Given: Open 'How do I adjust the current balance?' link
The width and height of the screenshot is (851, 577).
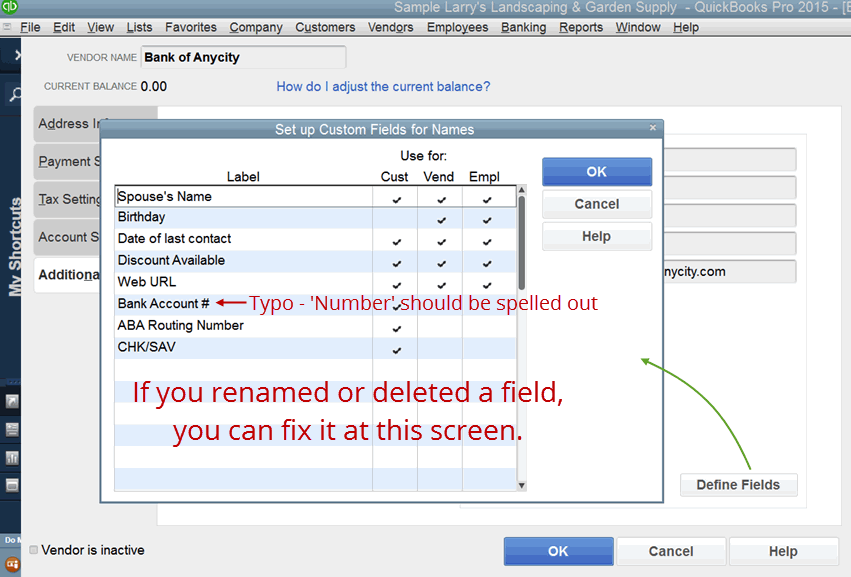Looking at the screenshot, I should [383, 87].
